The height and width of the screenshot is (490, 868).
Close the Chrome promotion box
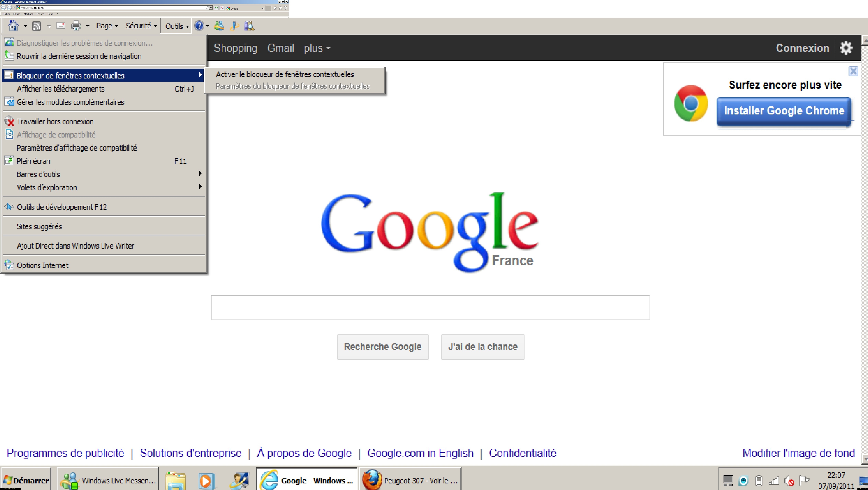tap(853, 71)
